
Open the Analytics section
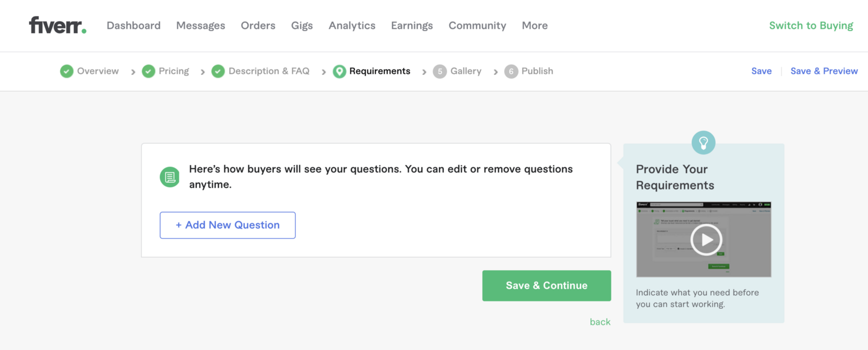(352, 26)
